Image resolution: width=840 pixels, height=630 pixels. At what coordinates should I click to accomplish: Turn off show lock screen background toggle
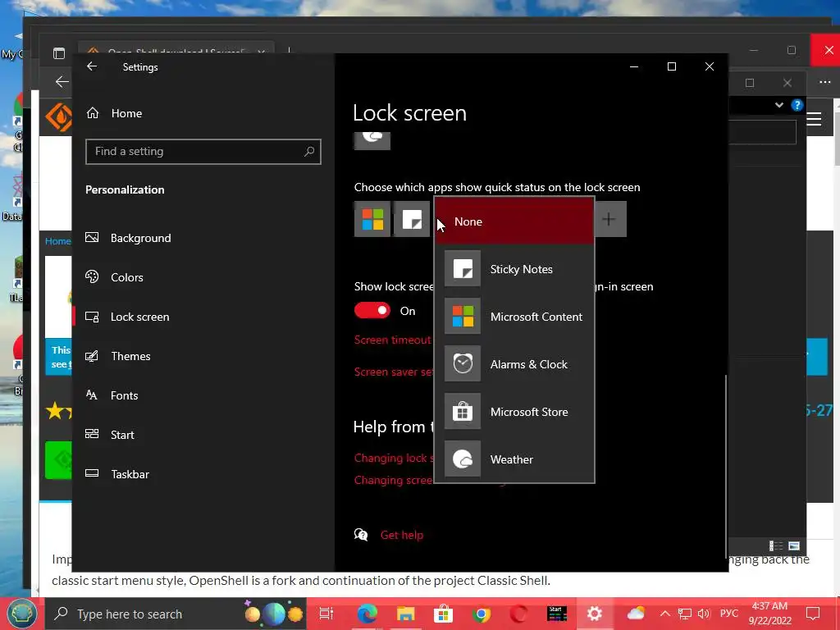pos(372,311)
